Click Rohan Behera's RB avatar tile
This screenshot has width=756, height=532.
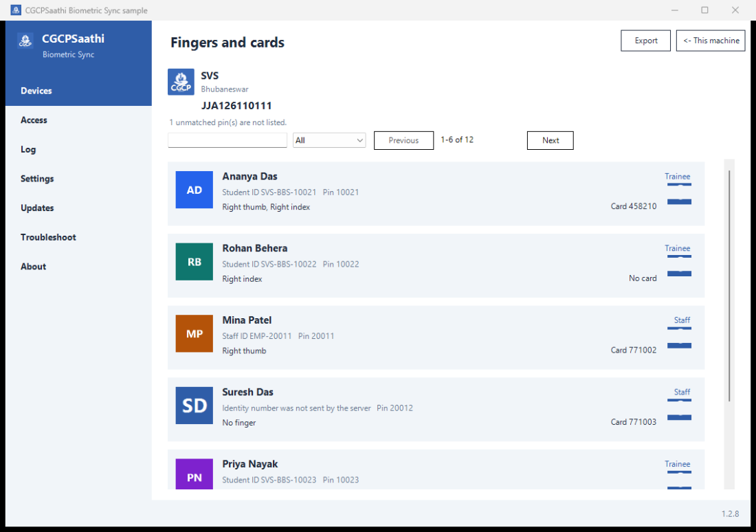[x=194, y=261]
